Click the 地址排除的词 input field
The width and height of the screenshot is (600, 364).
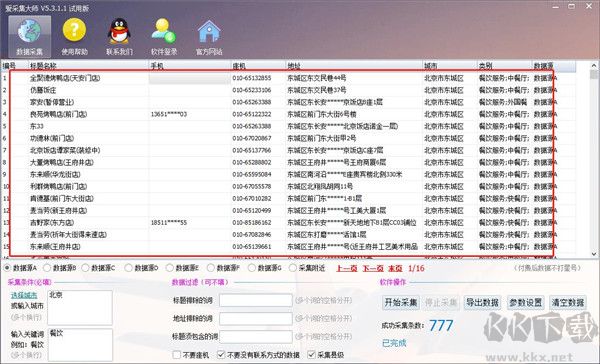[256, 318]
